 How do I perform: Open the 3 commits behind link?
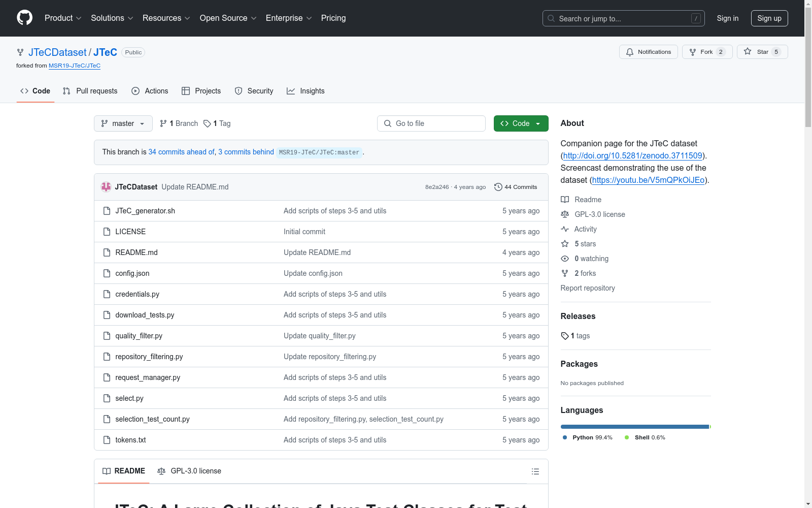click(x=246, y=152)
